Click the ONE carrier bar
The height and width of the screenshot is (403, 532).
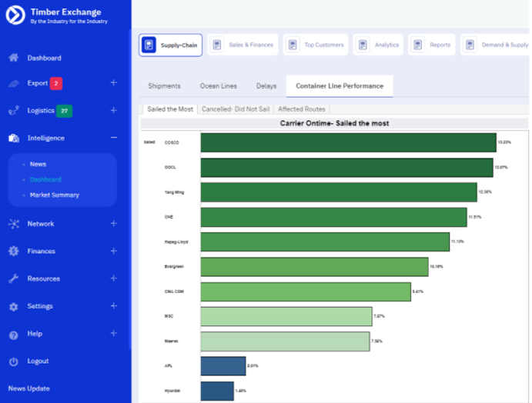334,217
